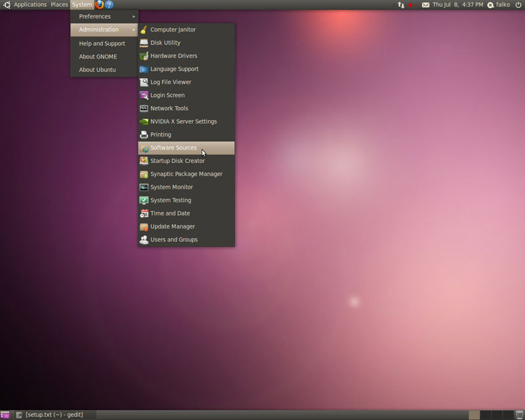This screenshot has width=525, height=420.
Task: Click the System menu
Action: 82,5
